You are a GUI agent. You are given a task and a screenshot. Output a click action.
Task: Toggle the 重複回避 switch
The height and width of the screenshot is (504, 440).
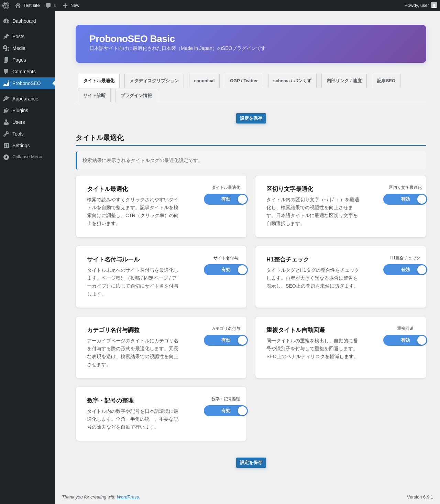(405, 340)
